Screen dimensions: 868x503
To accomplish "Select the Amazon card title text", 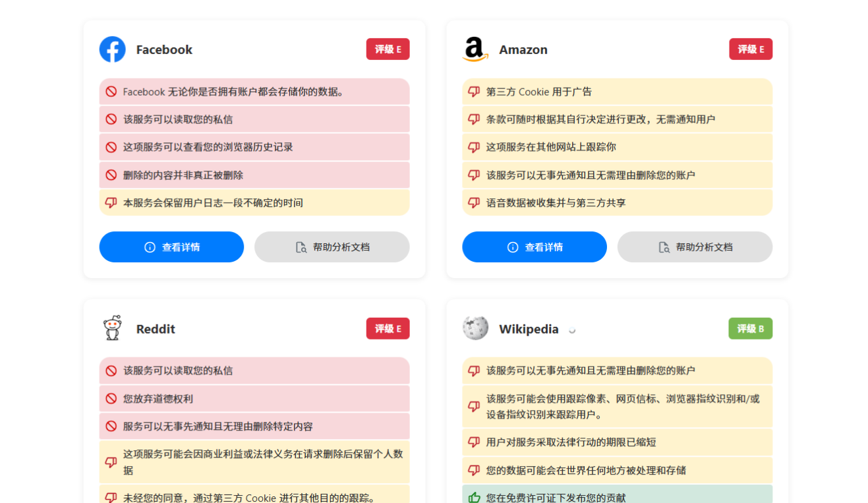I will pyautogui.click(x=523, y=50).
